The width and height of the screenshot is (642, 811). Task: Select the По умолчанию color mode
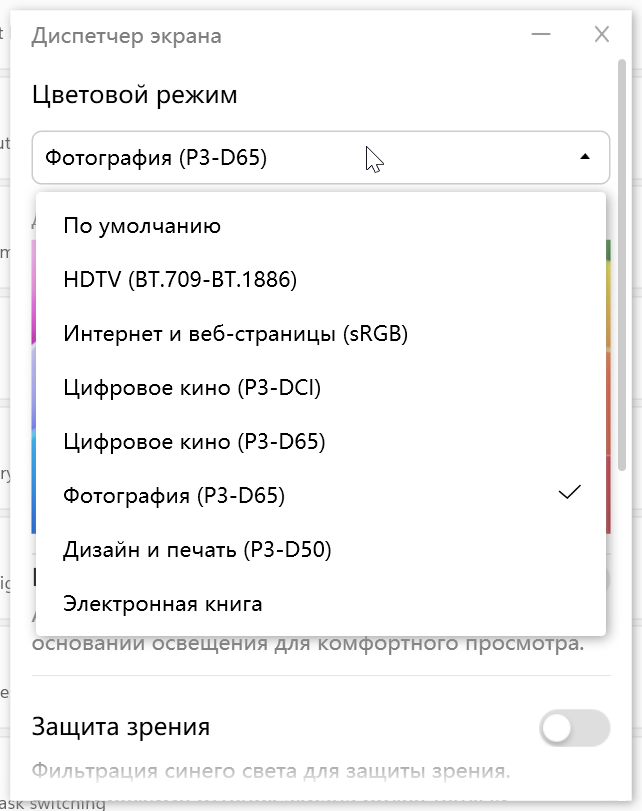click(x=142, y=226)
